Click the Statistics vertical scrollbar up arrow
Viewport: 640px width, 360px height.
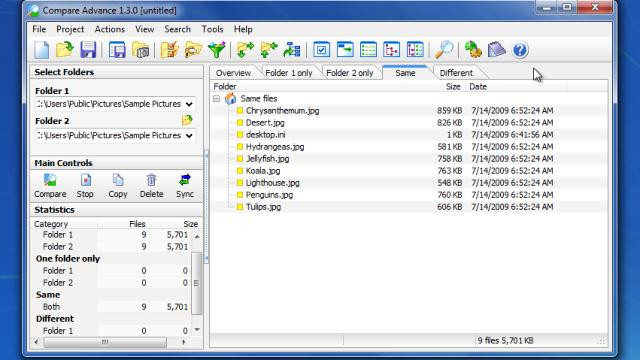[197, 236]
